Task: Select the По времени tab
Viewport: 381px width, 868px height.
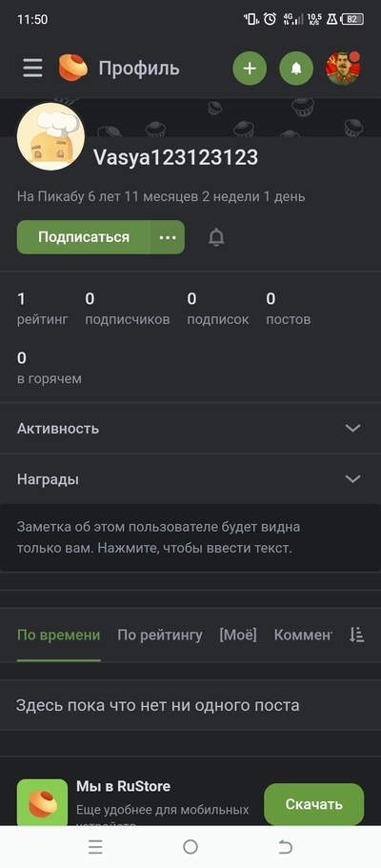Action: pyautogui.click(x=59, y=635)
